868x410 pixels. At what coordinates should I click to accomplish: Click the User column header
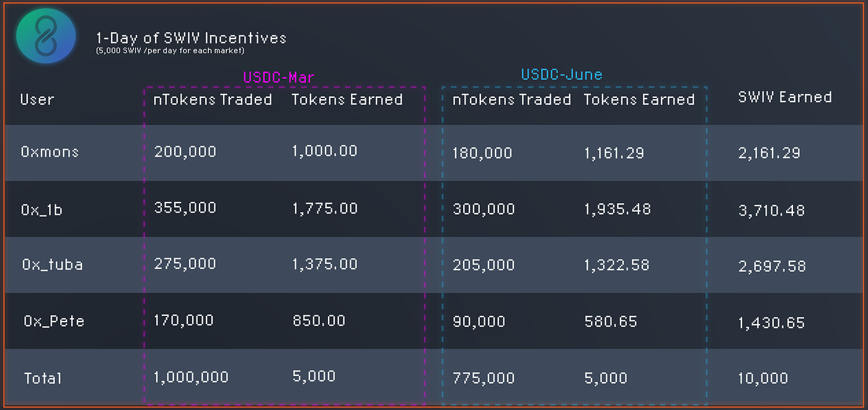37,99
